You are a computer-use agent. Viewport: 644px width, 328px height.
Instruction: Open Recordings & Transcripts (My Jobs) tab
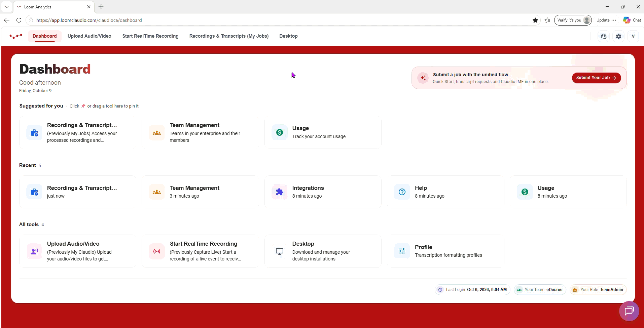click(x=229, y=36)
